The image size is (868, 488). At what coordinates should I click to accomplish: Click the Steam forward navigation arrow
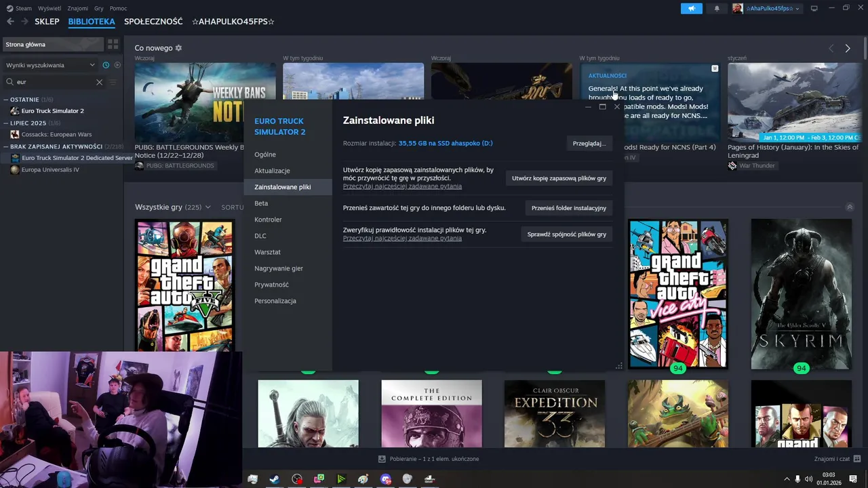coord(24,22)
